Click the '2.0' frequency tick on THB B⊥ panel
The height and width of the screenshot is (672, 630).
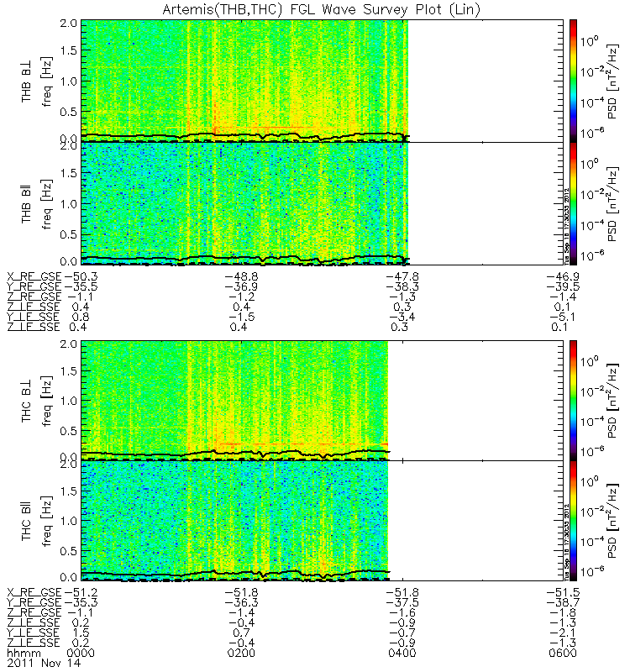69,24
